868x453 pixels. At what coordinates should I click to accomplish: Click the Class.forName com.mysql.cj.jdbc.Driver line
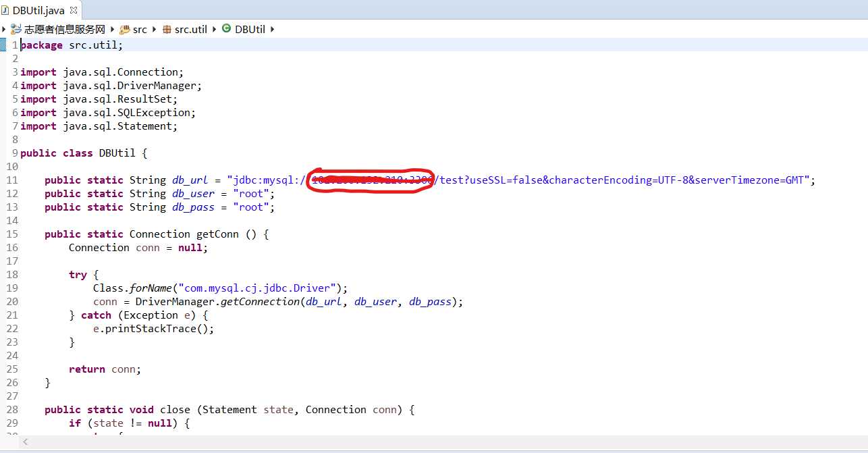click(x=220, y=288)
